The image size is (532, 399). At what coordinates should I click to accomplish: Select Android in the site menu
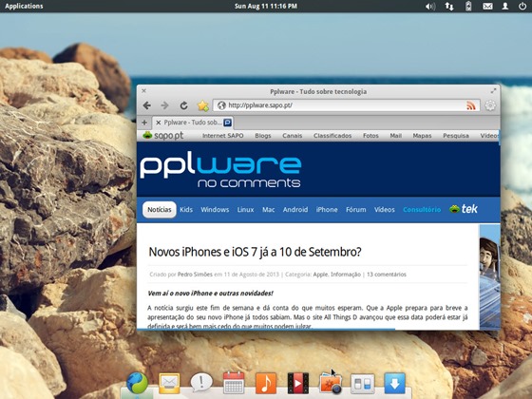pos(295,210)
